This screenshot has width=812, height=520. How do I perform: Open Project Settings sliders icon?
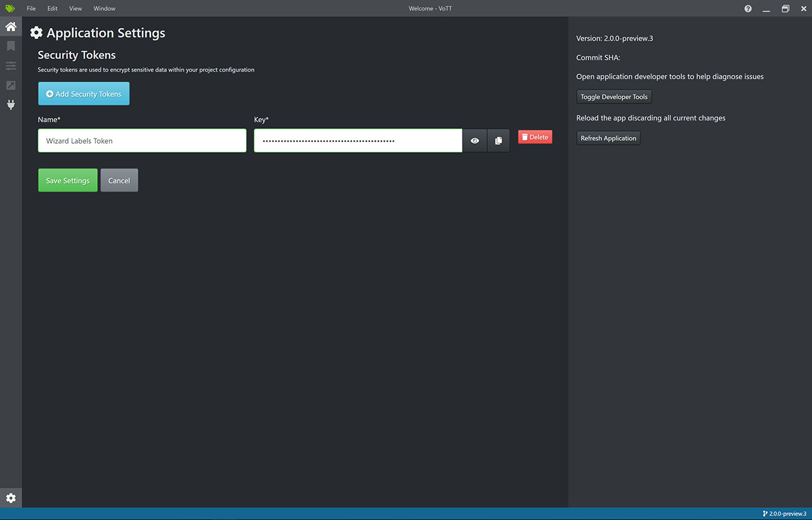(11, 66)
